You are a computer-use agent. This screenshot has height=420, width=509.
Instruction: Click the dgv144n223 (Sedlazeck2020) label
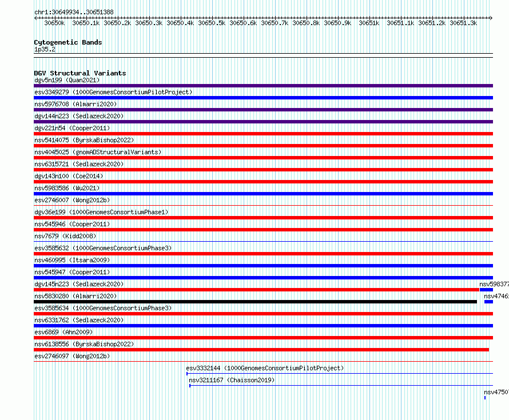tap(79, 116)
